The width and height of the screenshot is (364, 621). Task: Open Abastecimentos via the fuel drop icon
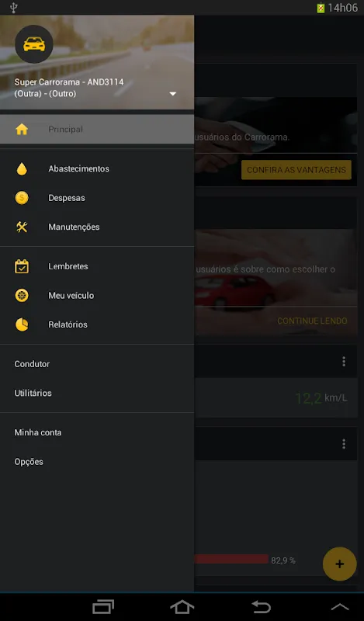(22, 168)
